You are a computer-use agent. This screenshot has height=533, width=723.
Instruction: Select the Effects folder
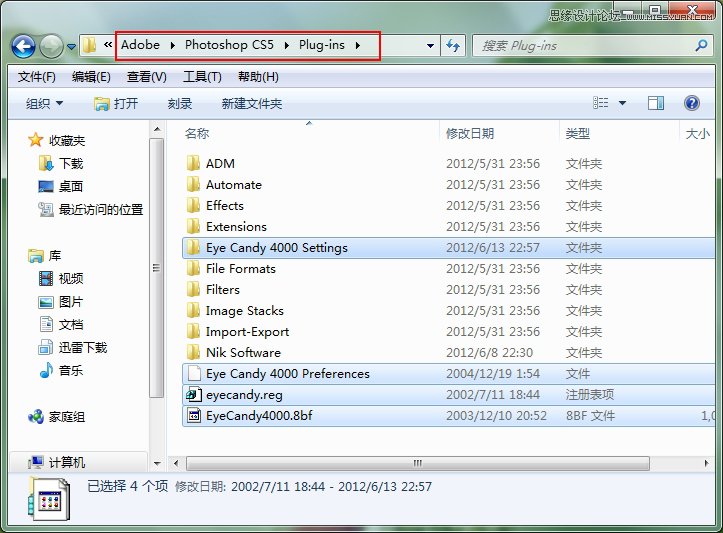225,206
